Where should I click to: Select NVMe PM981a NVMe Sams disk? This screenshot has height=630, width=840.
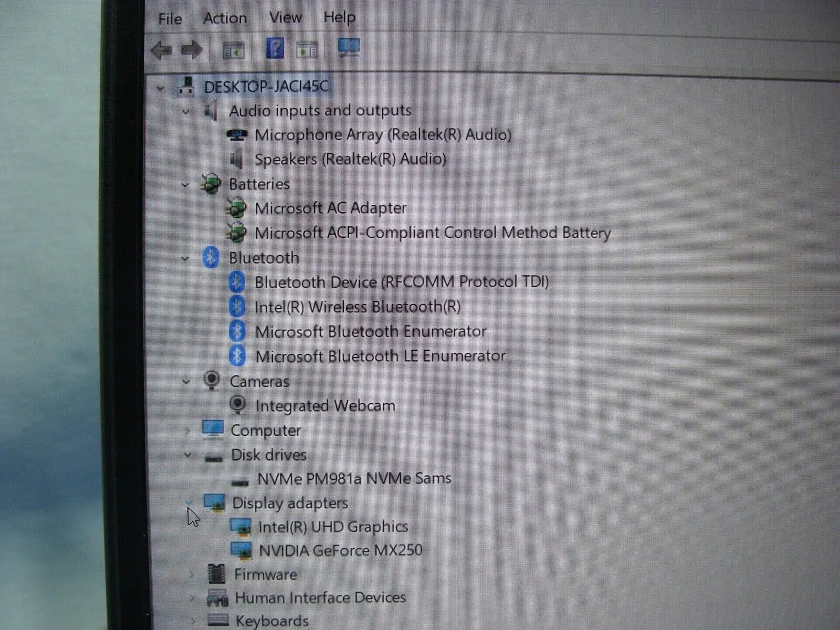pos(354,479)
